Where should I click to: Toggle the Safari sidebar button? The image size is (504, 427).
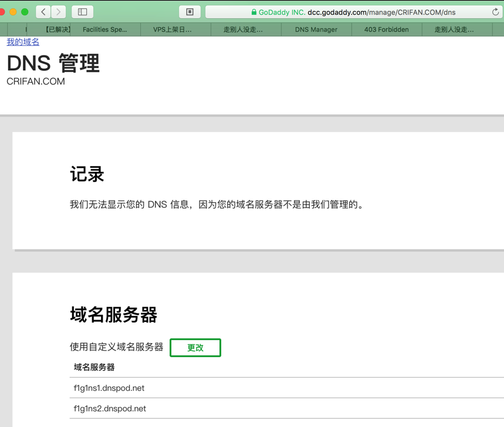click(83, 12)
